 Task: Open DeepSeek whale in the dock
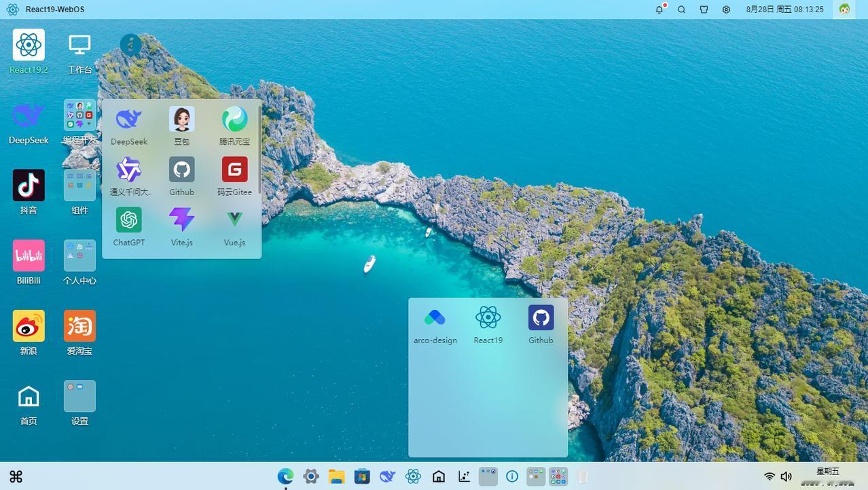click(x=387, y=476)
